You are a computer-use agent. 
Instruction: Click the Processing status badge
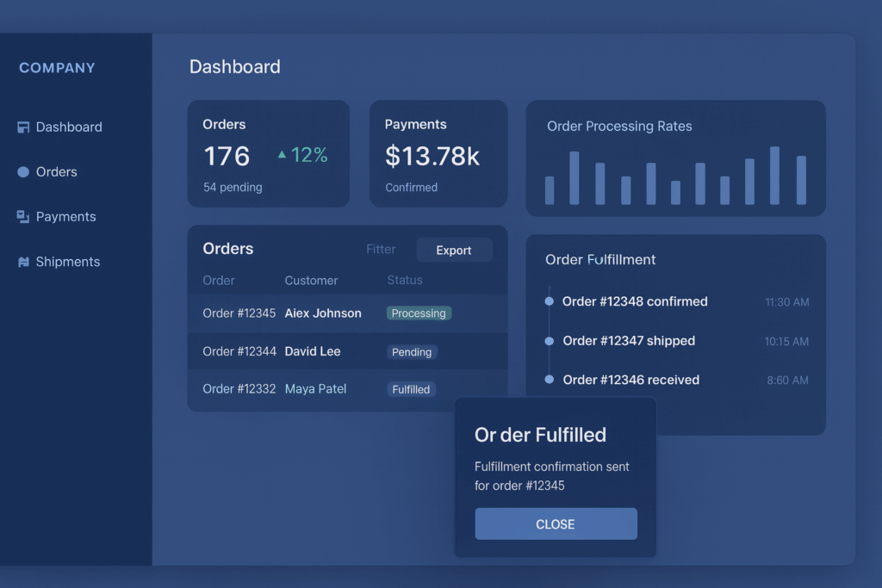(x=419, y=313)
